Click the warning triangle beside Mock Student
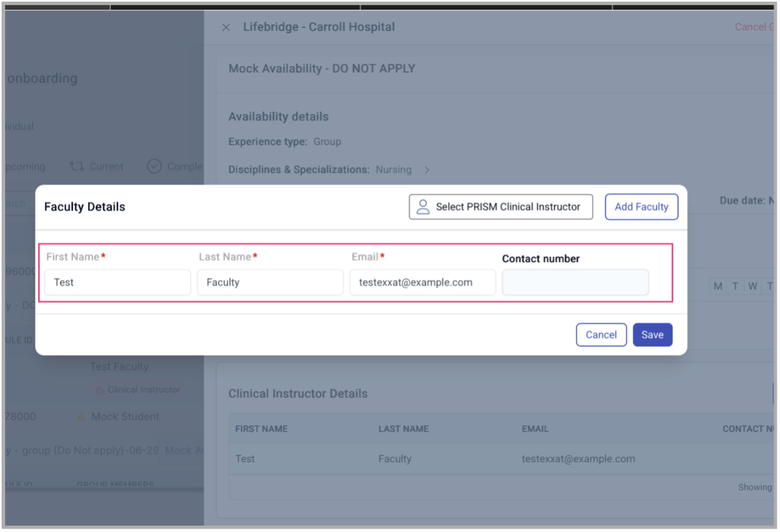The width and height of the screenshot is (780, 532). 81,417
